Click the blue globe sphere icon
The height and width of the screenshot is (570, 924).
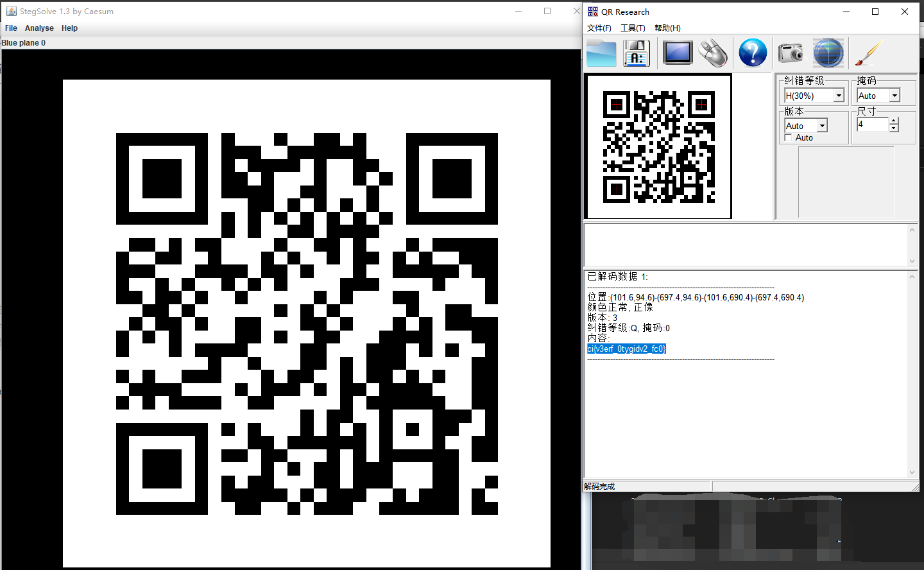[828, 53]
